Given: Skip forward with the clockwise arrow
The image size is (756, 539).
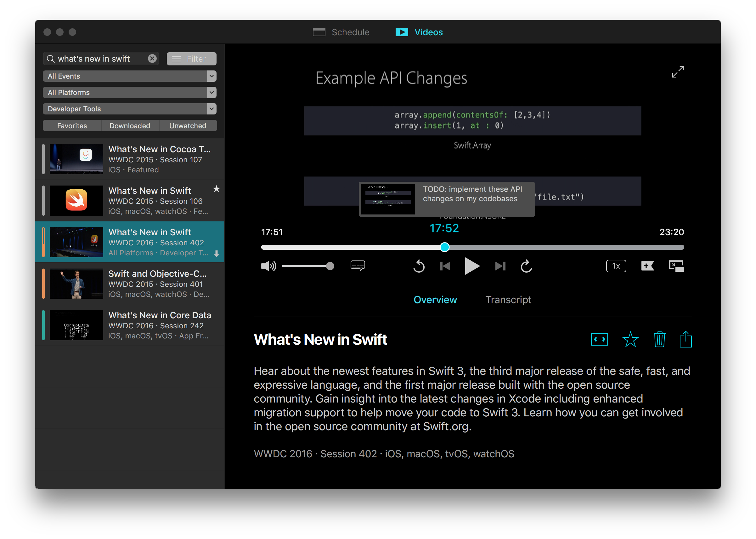Looking at the screenshot, I should pos(526,266).
